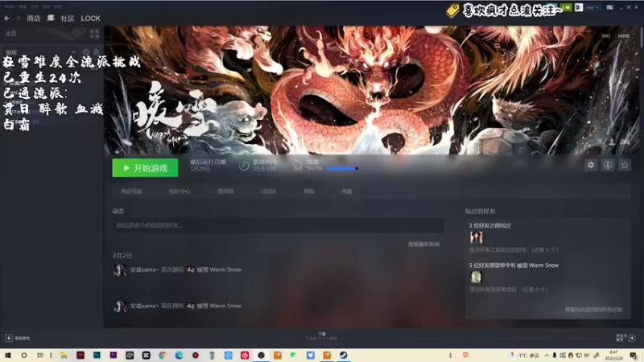This screenshot has width=644, height=362.
Task: Open Task View on taskbar
Action: [39, 356]
